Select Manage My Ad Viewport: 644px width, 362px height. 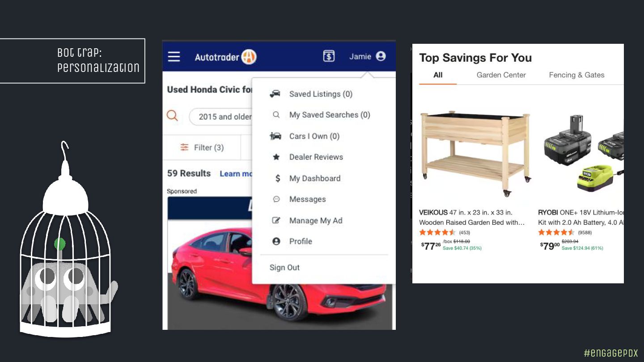307,220
